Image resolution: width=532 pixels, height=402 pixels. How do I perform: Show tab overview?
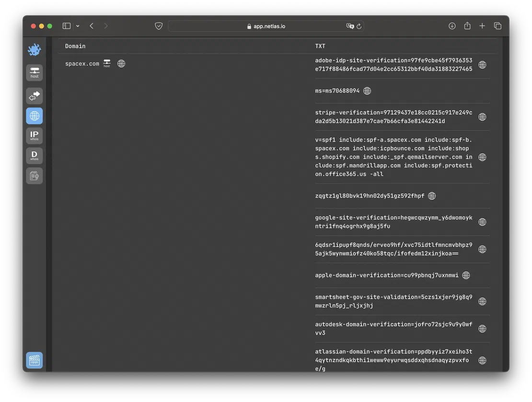[498, 26]
